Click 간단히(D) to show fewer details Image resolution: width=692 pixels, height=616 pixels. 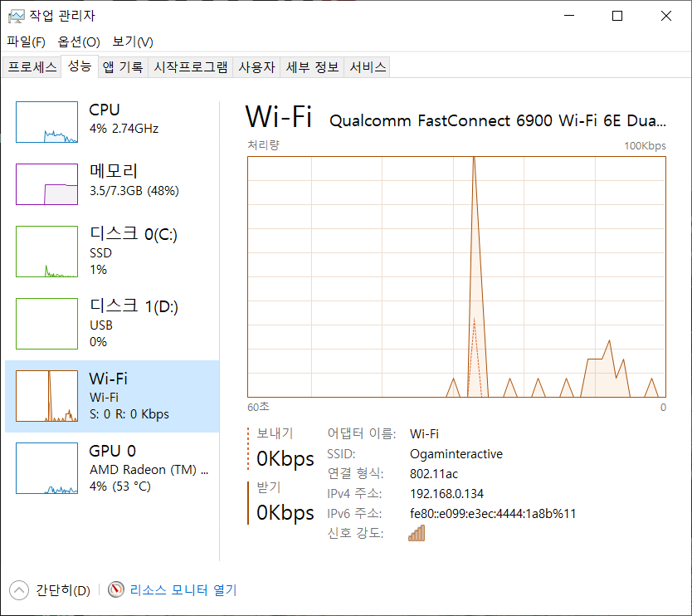coord(63,590)
